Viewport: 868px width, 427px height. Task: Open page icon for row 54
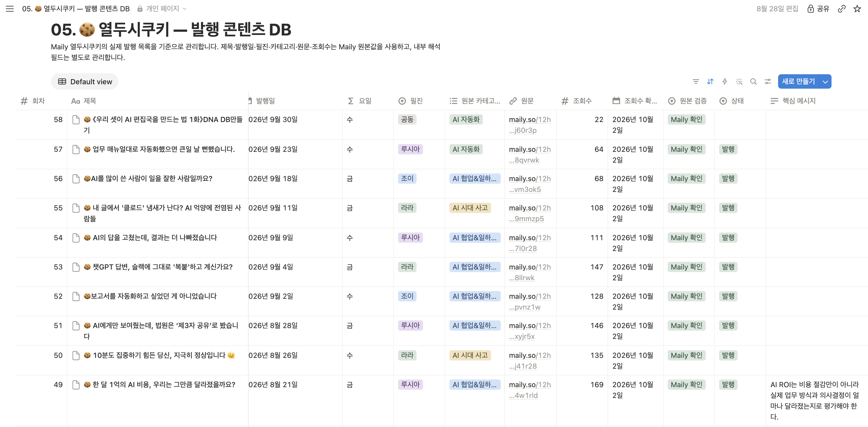coord(76,238)
